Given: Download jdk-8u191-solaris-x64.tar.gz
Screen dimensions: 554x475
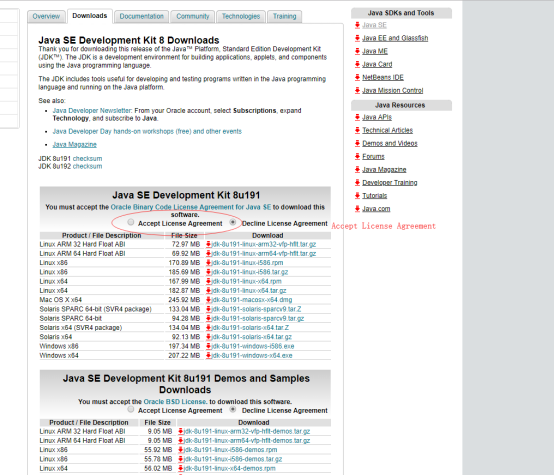Looking at the screenshot, I should pos(252,337).
